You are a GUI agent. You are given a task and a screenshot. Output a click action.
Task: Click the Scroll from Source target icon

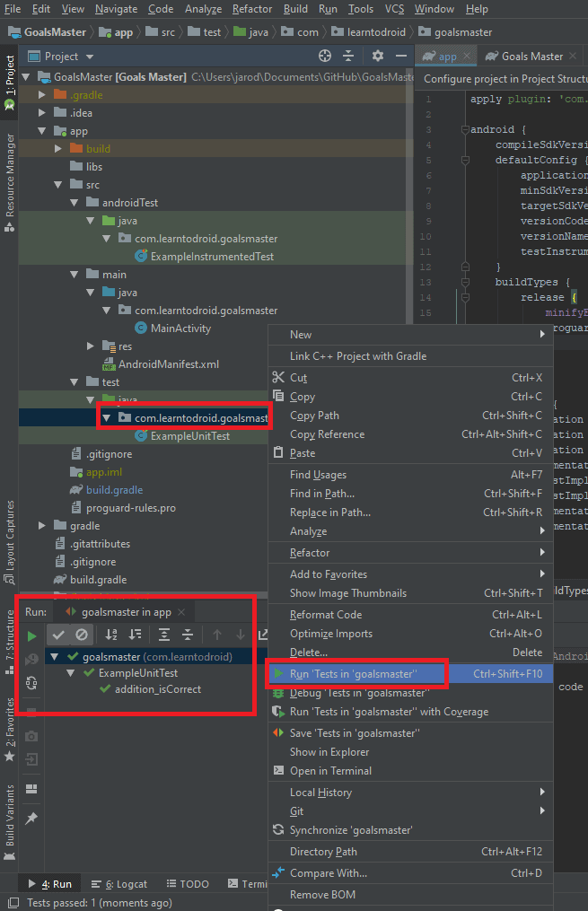tap(325, 56)
